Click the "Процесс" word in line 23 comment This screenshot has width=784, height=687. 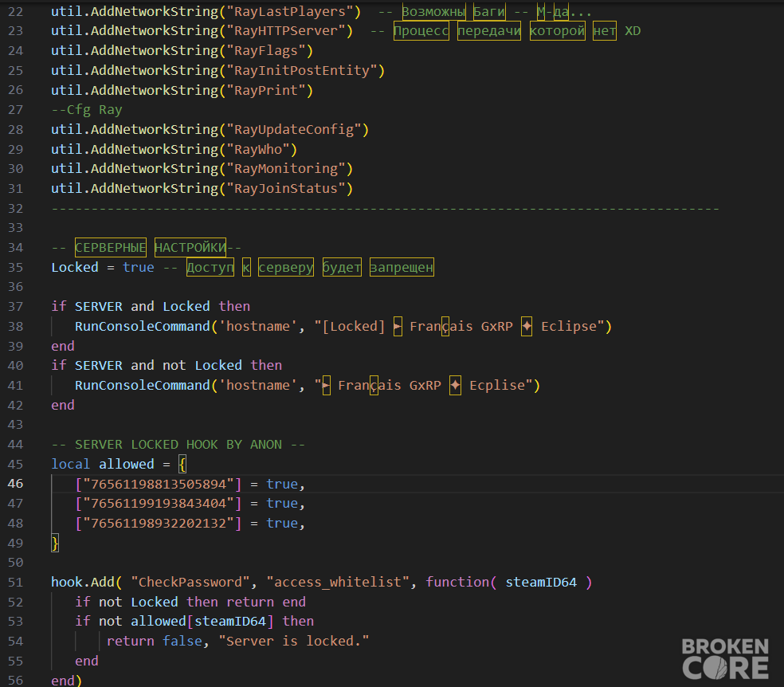pos(421,31)
